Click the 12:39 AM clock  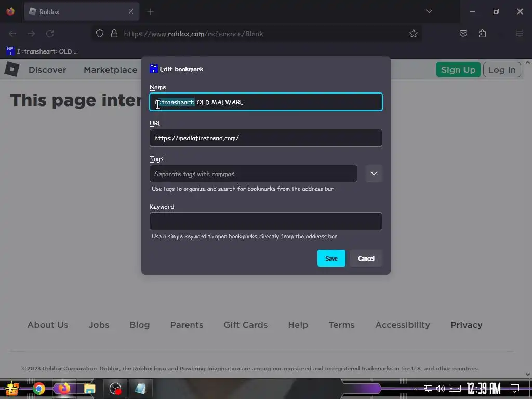484,389
